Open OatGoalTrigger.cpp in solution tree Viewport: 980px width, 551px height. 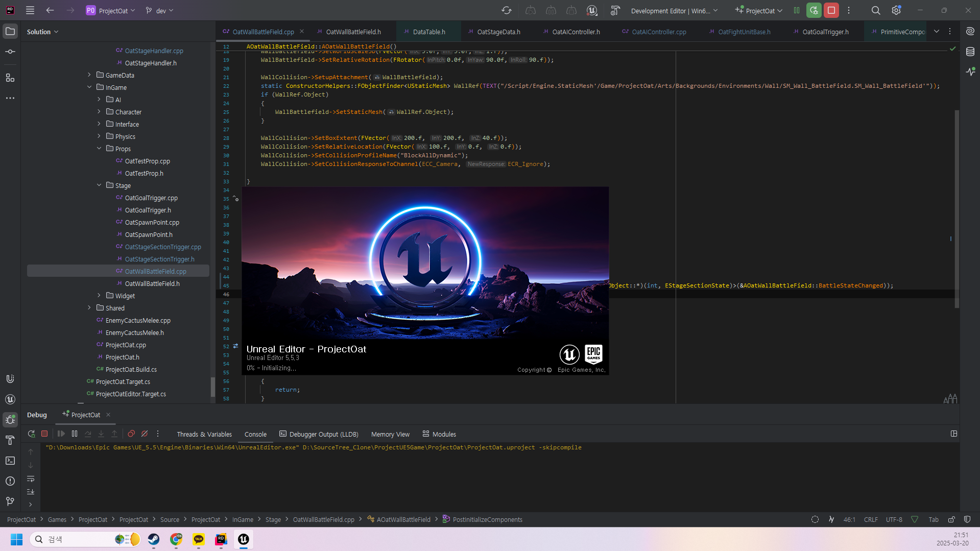click(151, 198)
